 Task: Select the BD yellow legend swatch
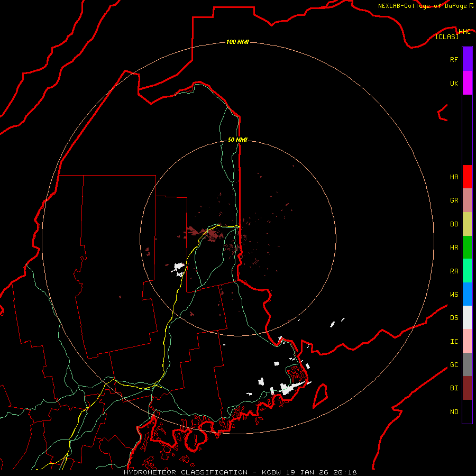pyautogui.click(x=467, y=224)
